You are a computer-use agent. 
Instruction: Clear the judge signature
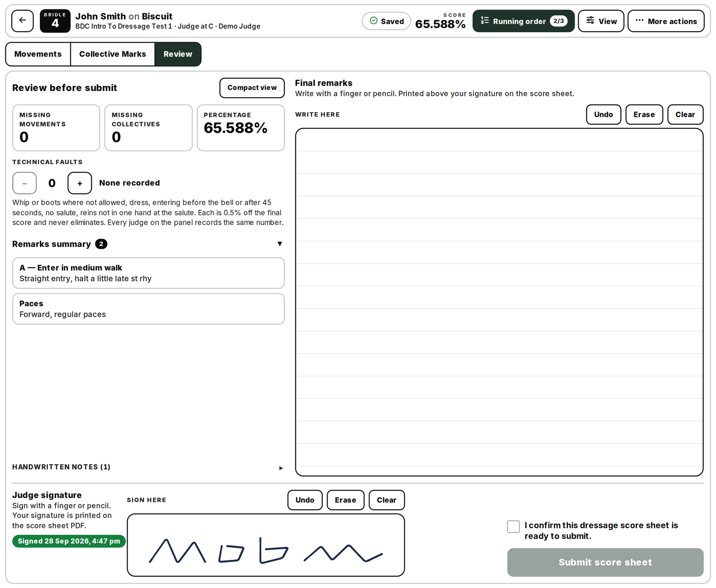click(x=387, y=500)
